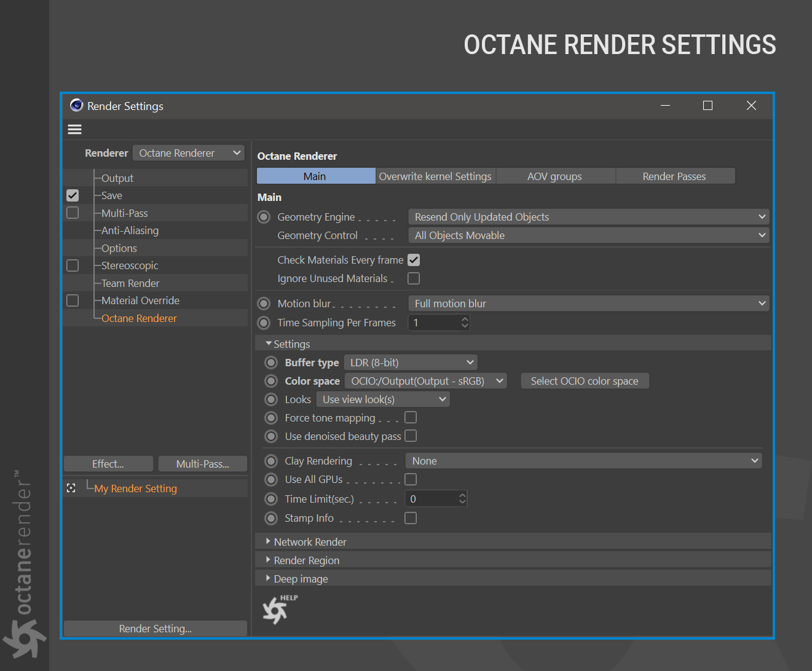Enable Use All GPUs checkbox

pyautogui.click(x=411, y=479)
